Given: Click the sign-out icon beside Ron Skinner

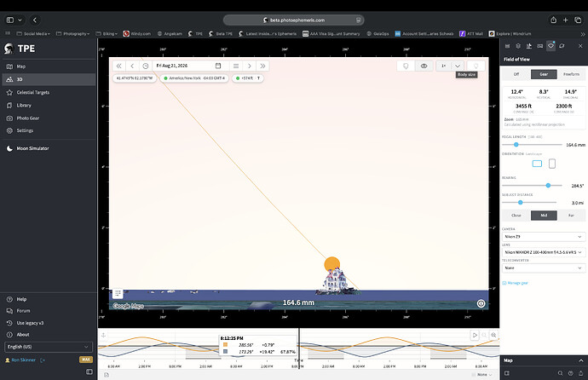Looking at the screenshot, I should pyautogui.click(x=43, y=360).
